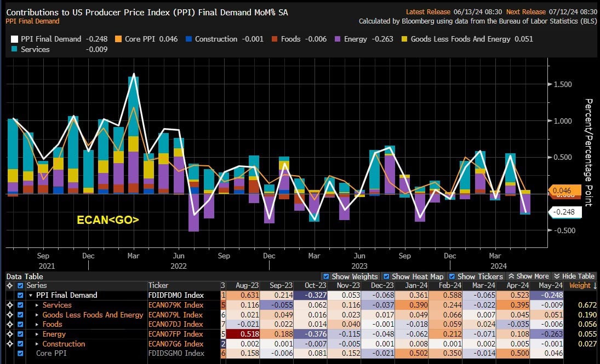
Task: Click the Hide Table button
Action: (x=574, y=276)
